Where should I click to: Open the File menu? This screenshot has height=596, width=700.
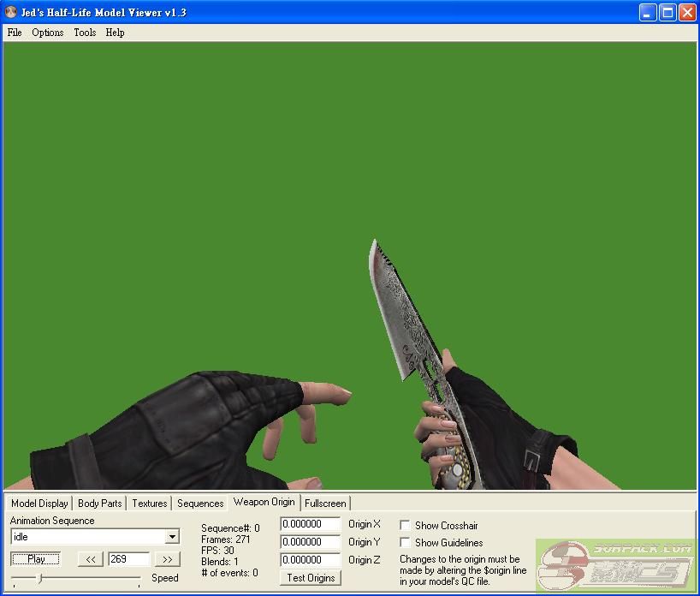tap(15, 33)
